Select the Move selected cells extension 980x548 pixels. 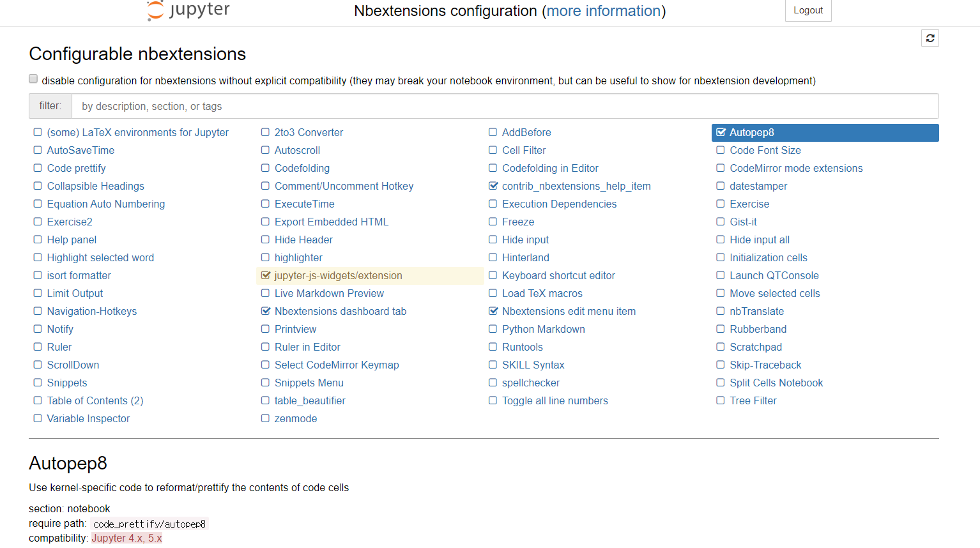(775, 293)
